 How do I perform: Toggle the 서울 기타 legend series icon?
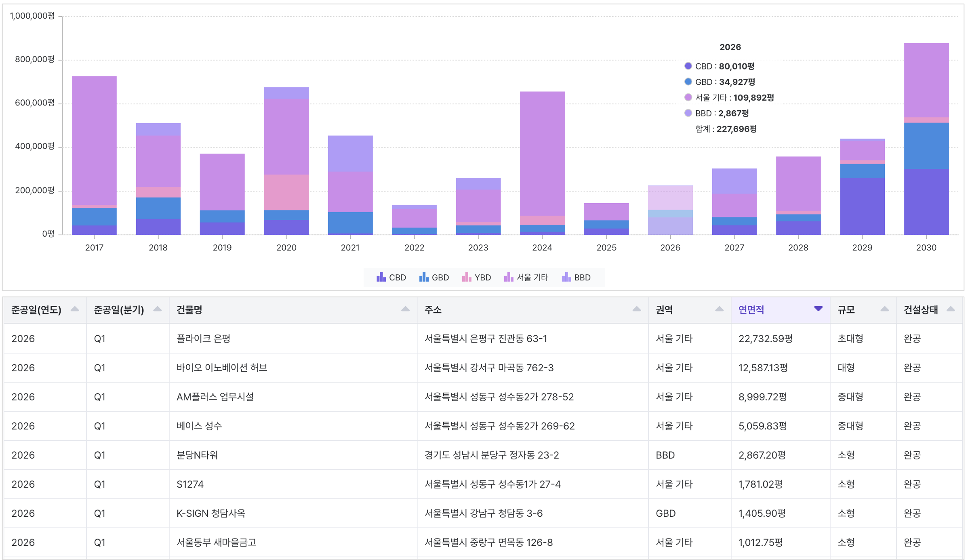(508, 277)
